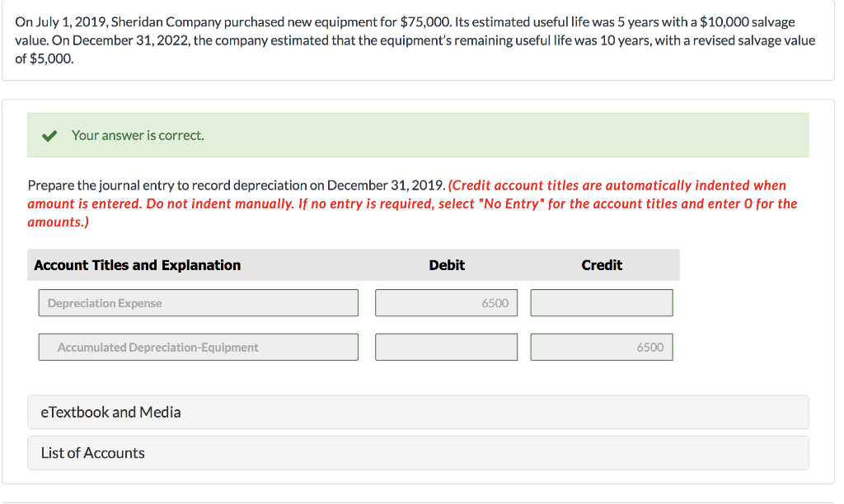Open the Accumulated Depreciation-Equipment account selector
844x504 pixels.
(198, 347)
